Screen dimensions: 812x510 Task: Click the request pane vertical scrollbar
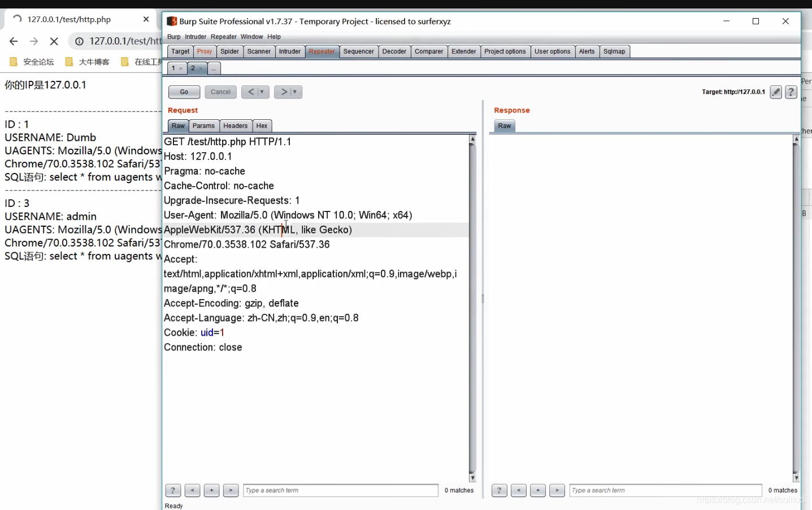(x=472, y=308)
